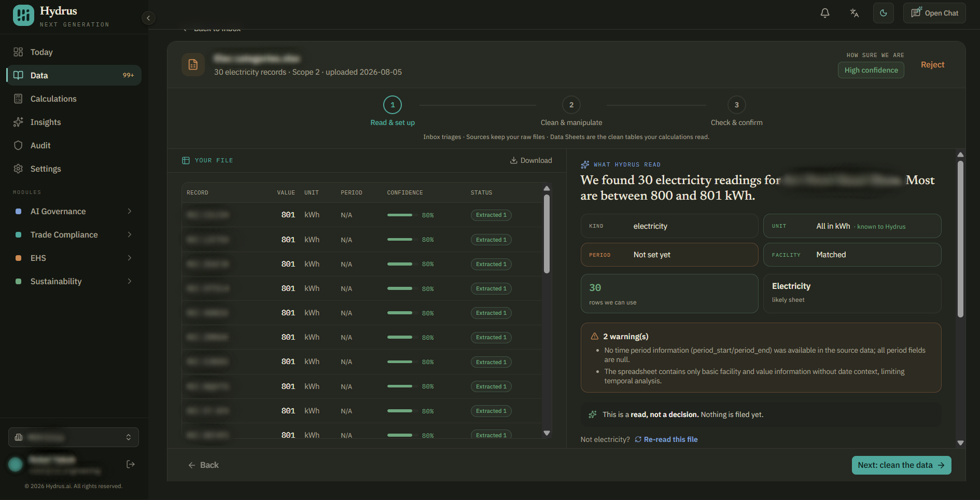Open Audit page
Screen dimensions: 980x500
click(74, 145)
